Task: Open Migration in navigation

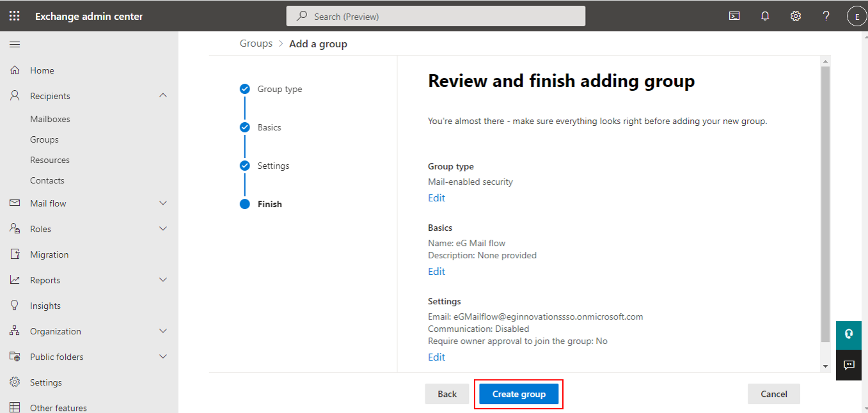Action: click(x=49, y=254)
